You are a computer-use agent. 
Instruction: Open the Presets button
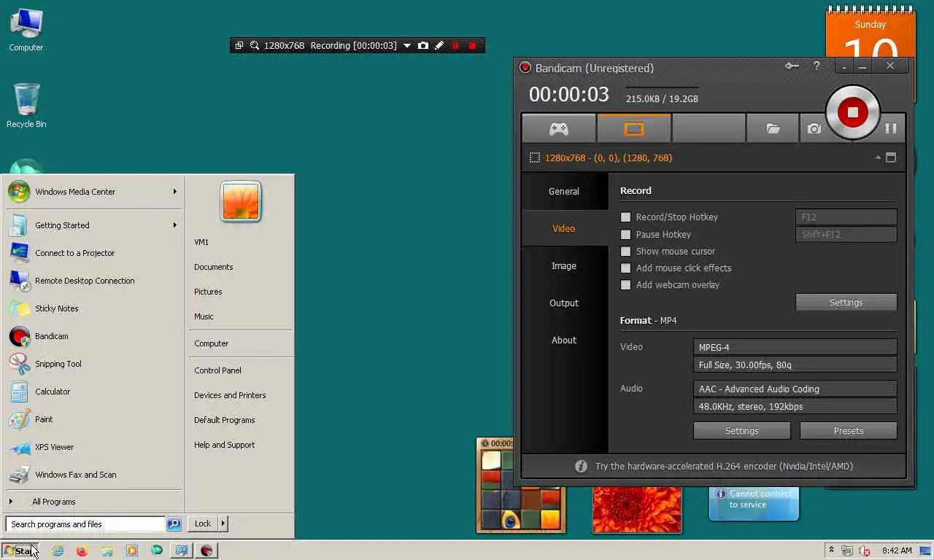coord(848,431)
